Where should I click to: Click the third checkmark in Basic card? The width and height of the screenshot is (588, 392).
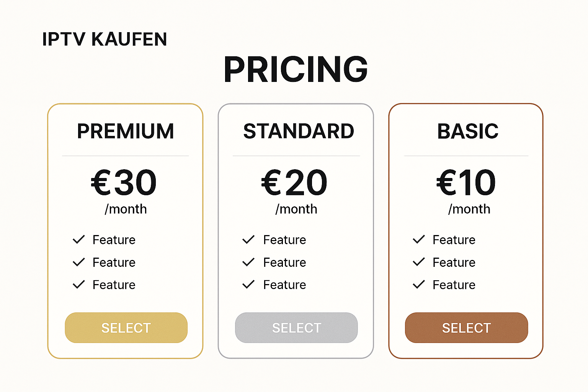point(419,284)
